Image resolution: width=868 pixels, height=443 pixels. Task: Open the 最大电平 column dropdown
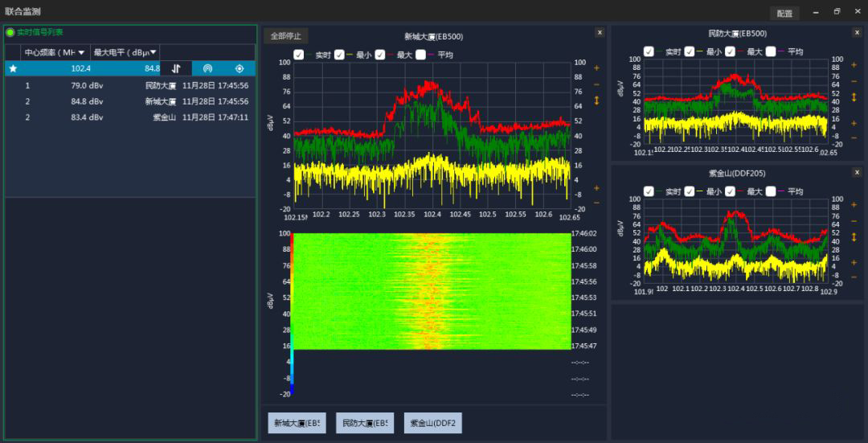coord(153,52)
